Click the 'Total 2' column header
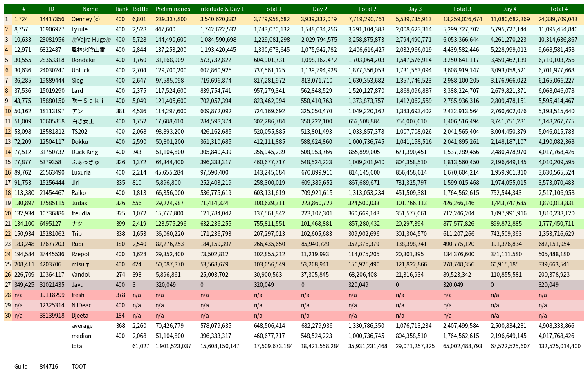Image resolution: width=588 pixels, height=376 pixels. (367, 9)
